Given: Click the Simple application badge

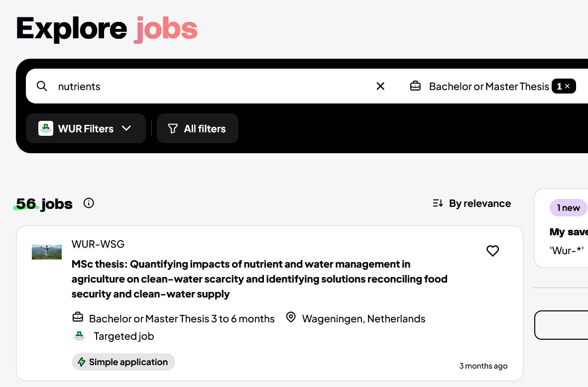Looking at the screenshot, I should point(123,362).
